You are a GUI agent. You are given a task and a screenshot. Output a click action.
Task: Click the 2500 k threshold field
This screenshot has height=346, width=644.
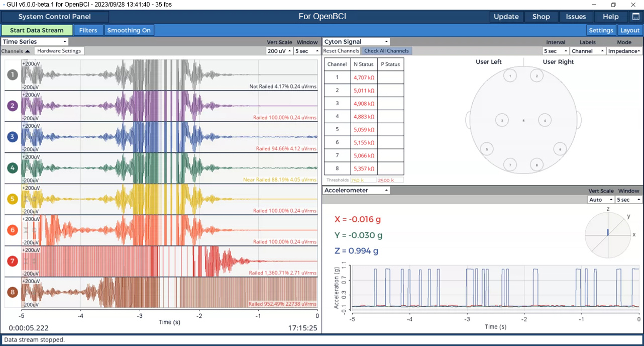coord(390,180)
